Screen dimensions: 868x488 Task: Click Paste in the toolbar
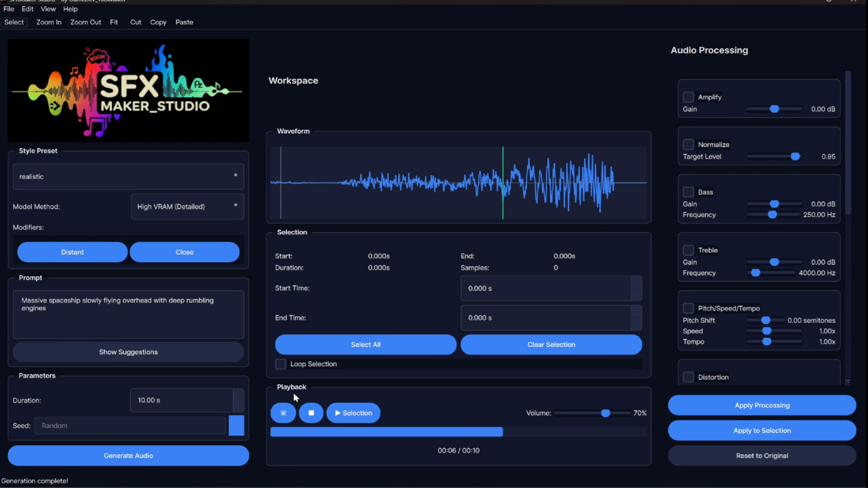click(184, 22)
